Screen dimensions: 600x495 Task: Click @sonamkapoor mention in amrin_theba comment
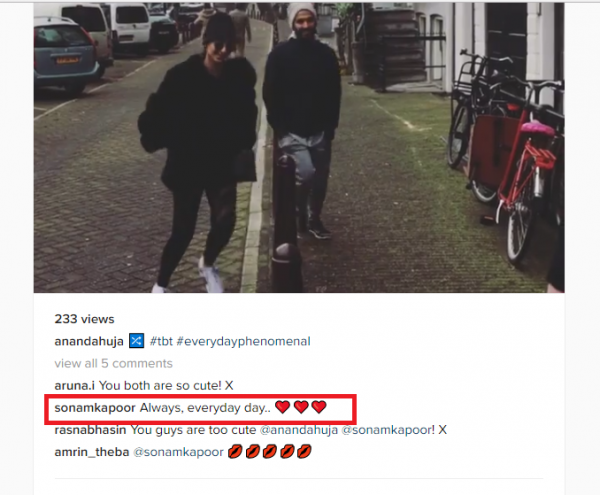pyautogui.click(x=178, y=452)
